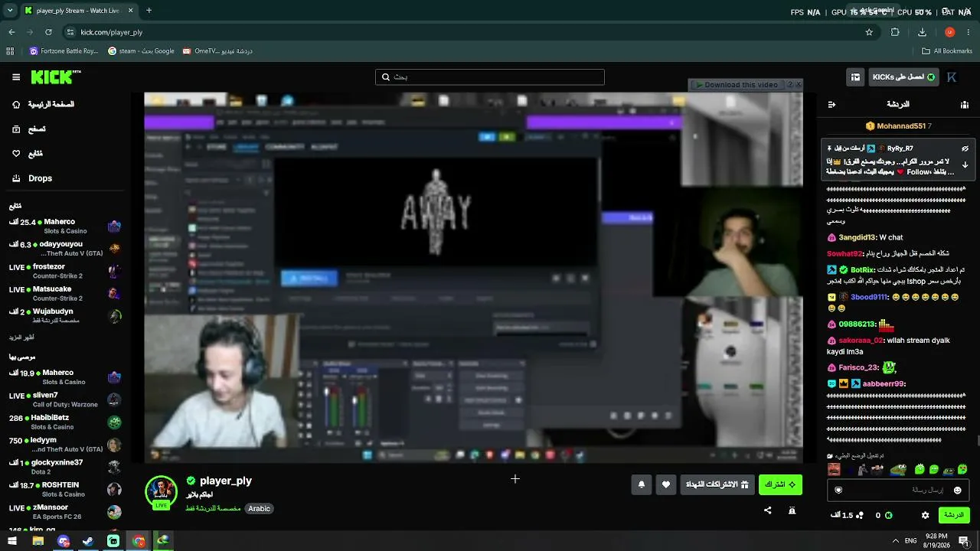Screen dimensions: 980x551
Task: Open odayyouyou channel in sidebar
Action: pos(64,249)
